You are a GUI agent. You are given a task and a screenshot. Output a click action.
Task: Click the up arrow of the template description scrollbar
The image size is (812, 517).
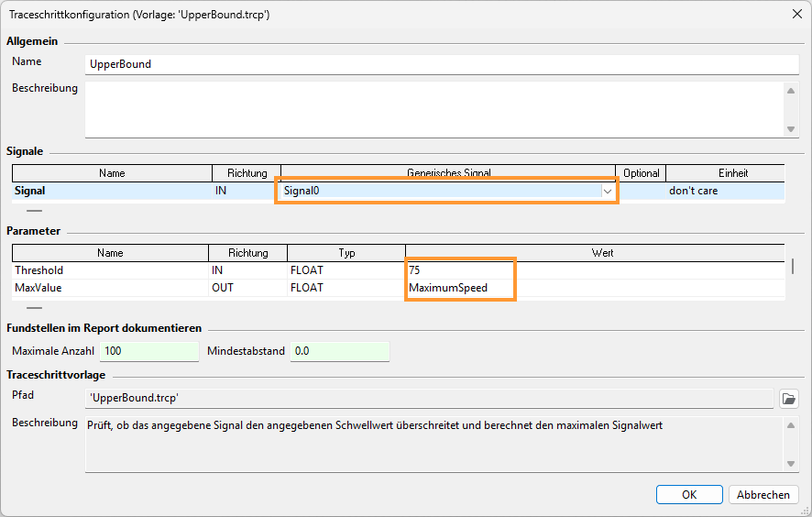(x=791, y=425)
